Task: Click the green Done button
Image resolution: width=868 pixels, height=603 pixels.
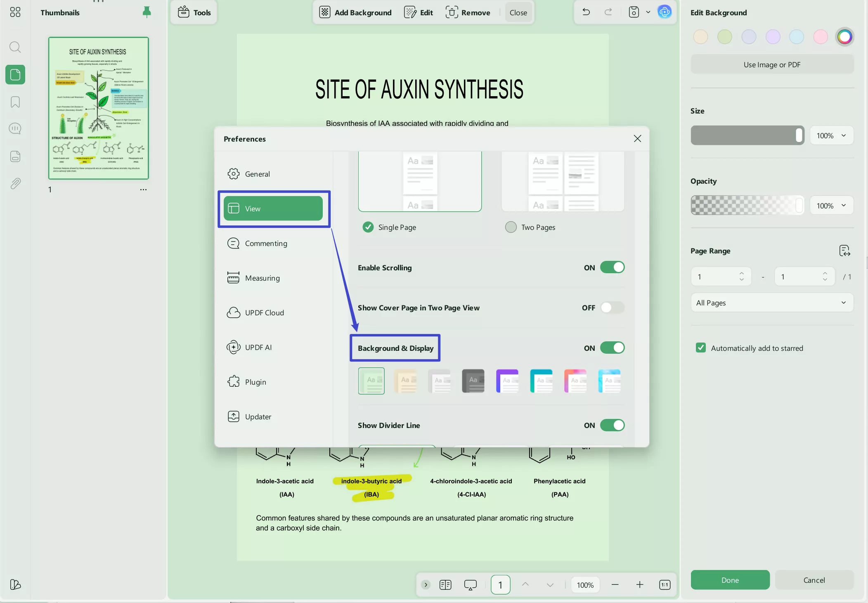Action: (730, 580)
